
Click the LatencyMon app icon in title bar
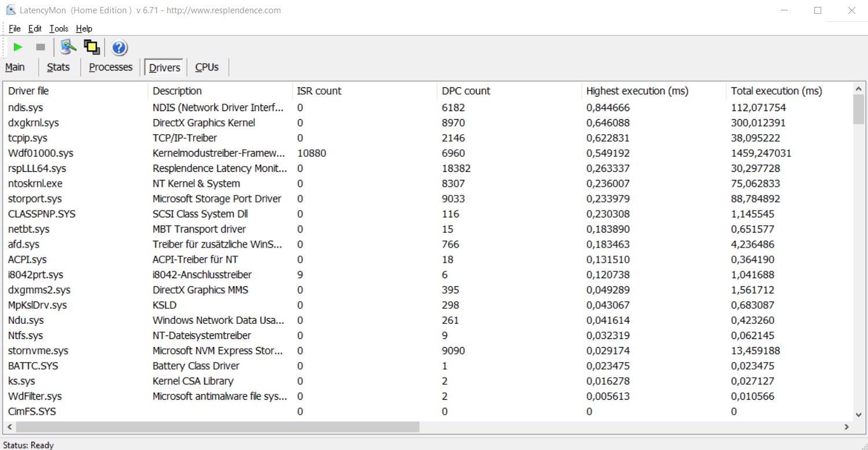(x=10, y=10)
